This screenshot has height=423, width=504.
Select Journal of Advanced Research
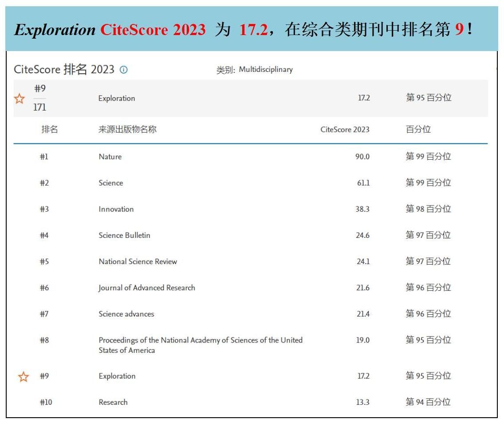tap(147, 288)
